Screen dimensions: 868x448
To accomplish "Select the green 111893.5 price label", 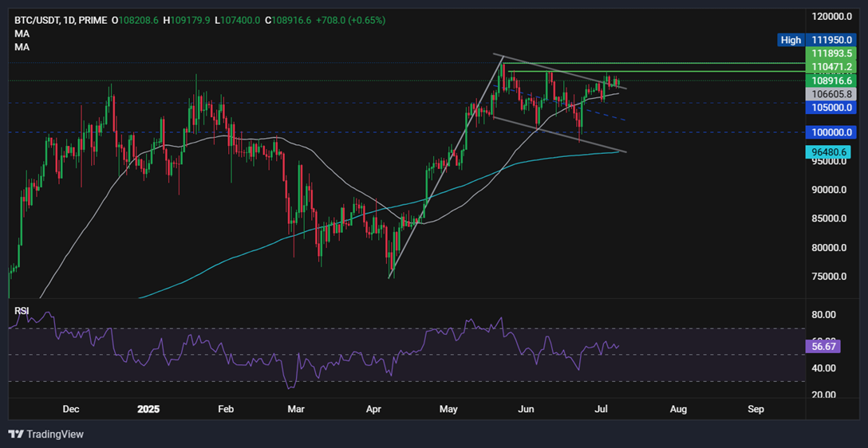I will pos(831,53).
